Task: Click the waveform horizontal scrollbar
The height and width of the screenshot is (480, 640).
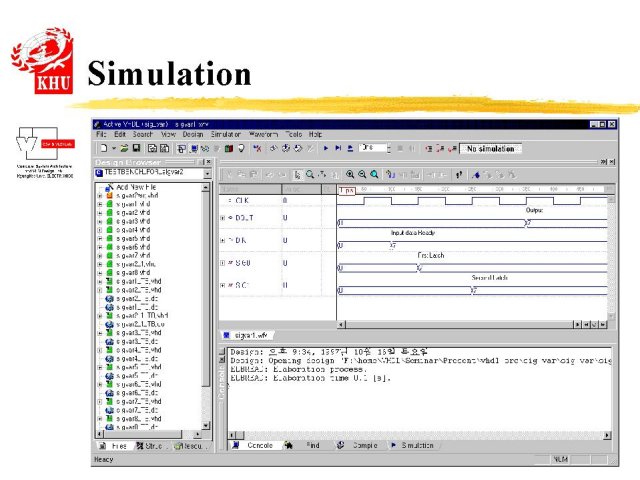Action: (450, 325)
